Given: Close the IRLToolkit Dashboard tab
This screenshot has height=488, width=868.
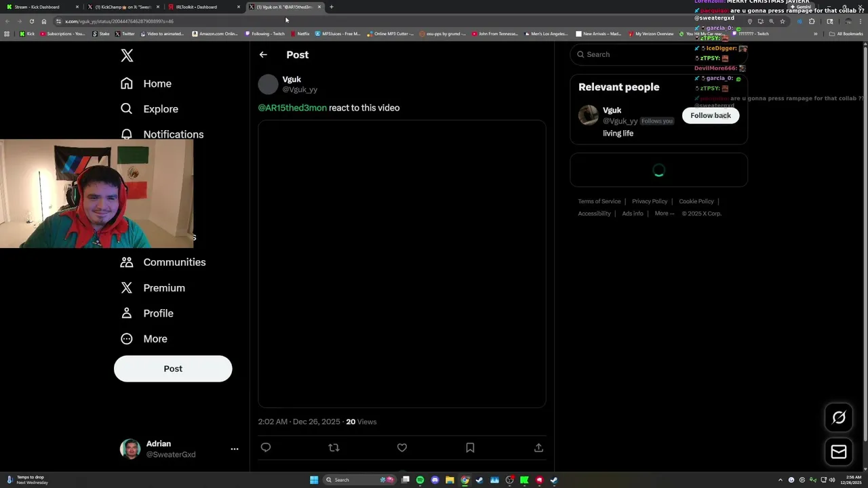Looking at the screenshot, I should (x=239, y=7).
